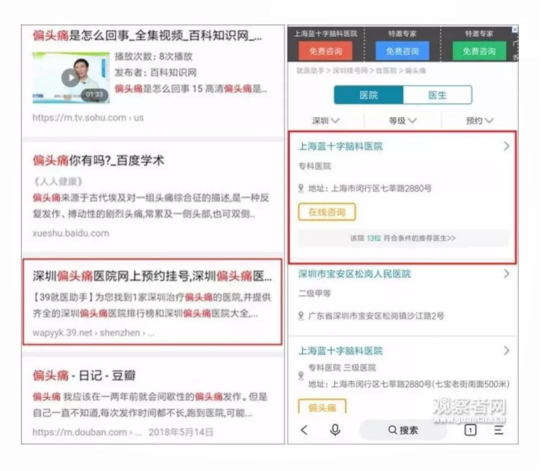This screenshot has width=546, height=471.
Task: Open the browser hamburger menu
Action: point(499,430)
